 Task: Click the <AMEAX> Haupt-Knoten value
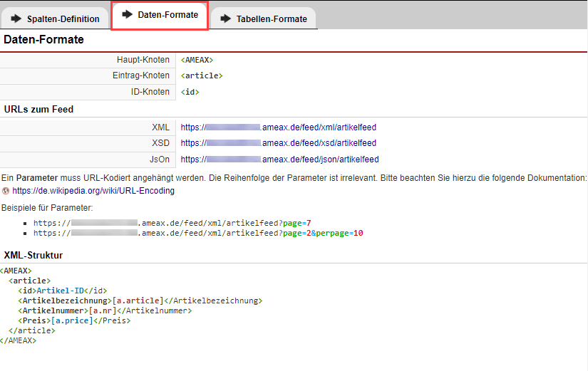pyautogui.click(x=197, y=60)
